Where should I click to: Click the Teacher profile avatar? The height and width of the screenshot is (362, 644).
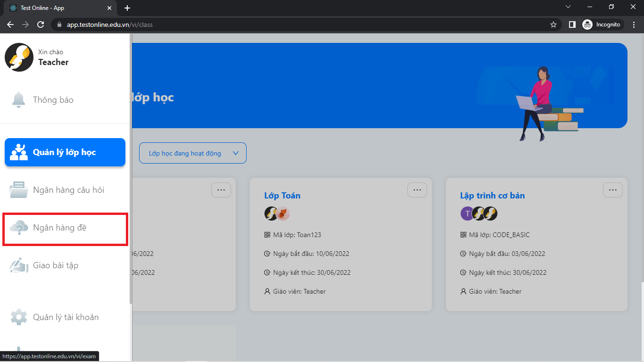click(x=19, y=57)
